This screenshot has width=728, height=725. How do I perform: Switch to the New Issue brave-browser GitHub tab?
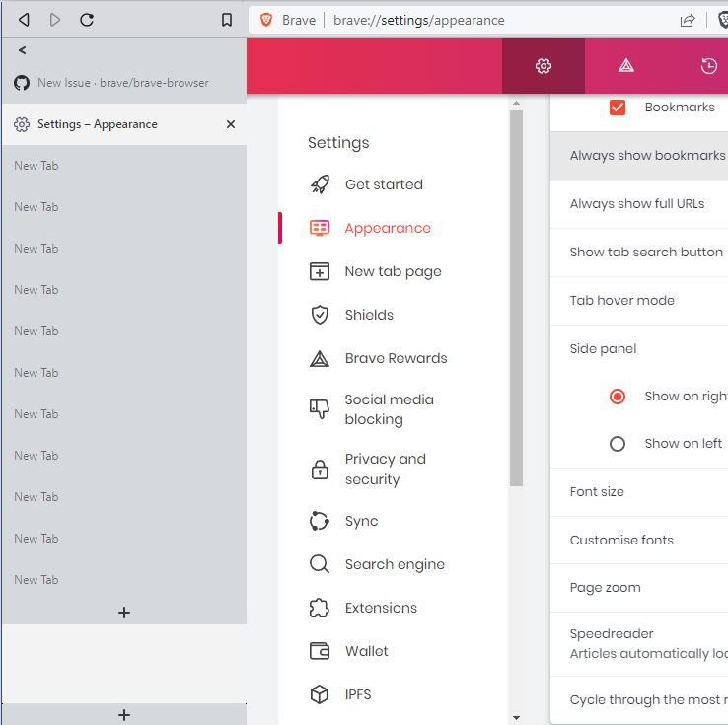124,83
